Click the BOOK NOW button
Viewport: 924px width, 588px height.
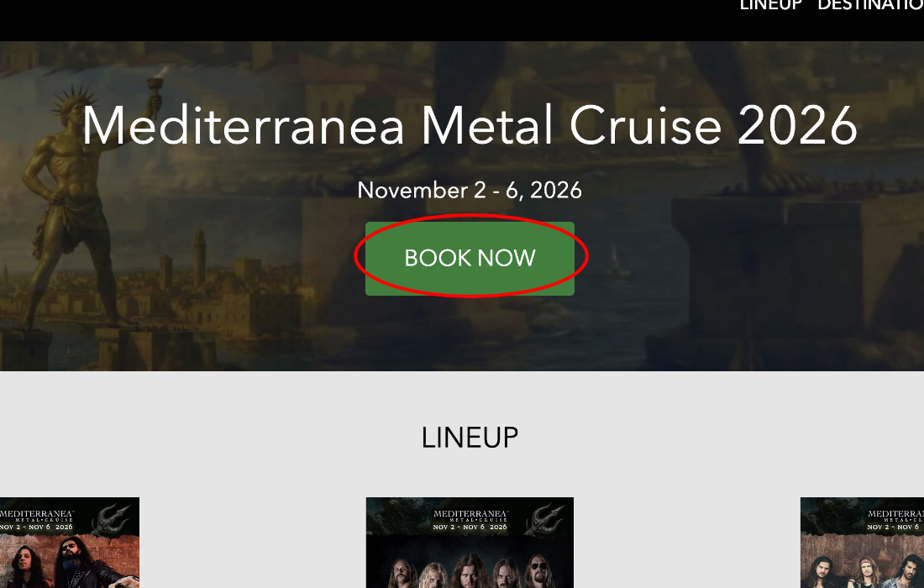pyautogui.click(x=470, y=258)
